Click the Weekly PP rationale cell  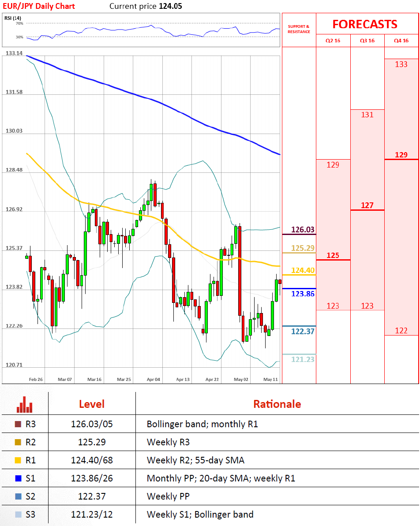point(168,496)
